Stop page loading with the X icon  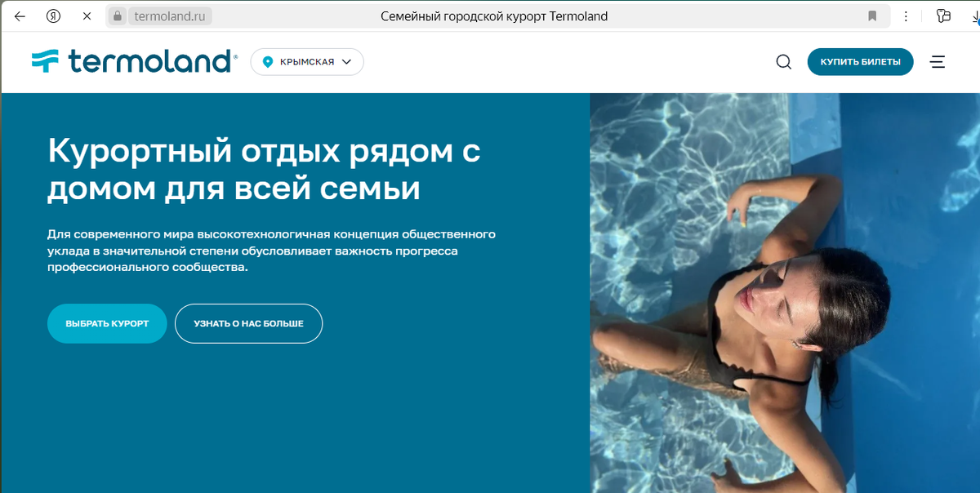point(87,16)
